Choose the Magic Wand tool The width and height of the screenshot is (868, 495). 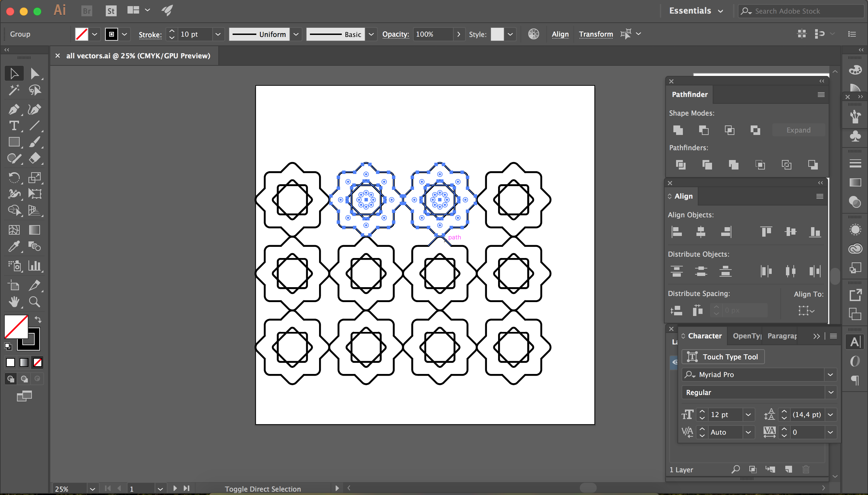14,90
